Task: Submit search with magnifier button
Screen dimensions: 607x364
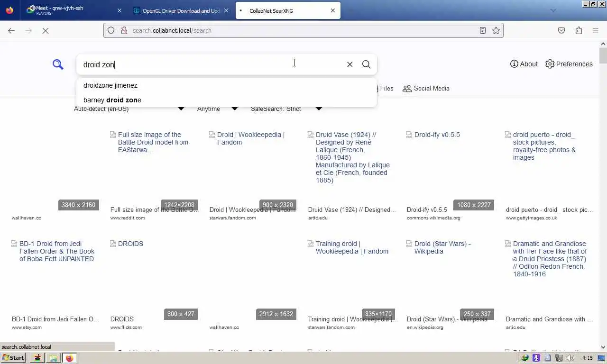Action: coord(366,64)
